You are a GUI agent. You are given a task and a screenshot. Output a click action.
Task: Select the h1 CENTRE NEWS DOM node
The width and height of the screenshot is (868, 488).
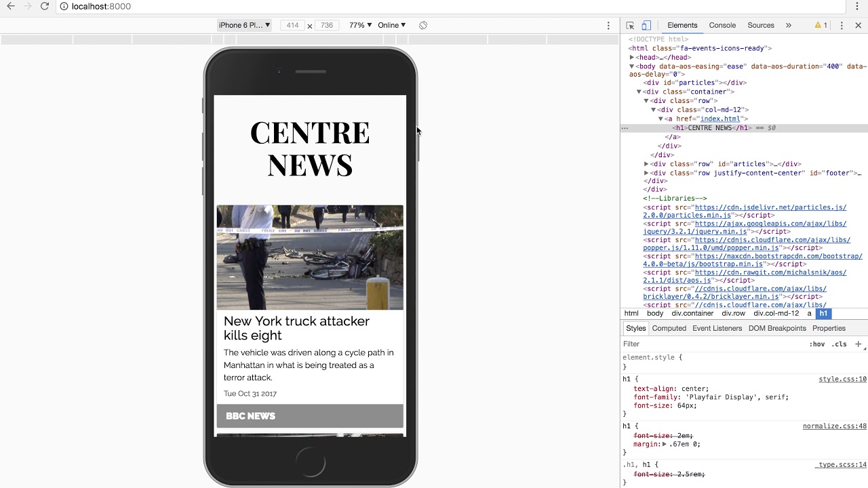point(712,127)
